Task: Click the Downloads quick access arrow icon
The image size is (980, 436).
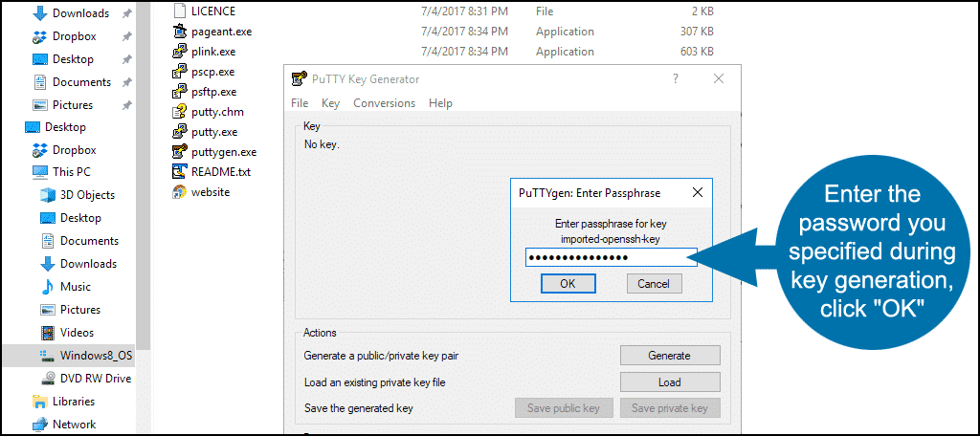Action: point(40,13)
